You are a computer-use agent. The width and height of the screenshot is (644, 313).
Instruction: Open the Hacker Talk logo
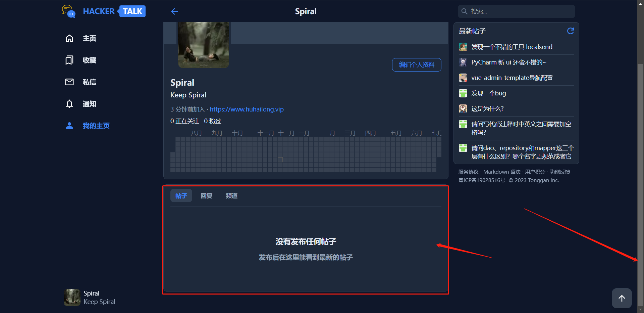pyautogui.click(x=104, y=11)
